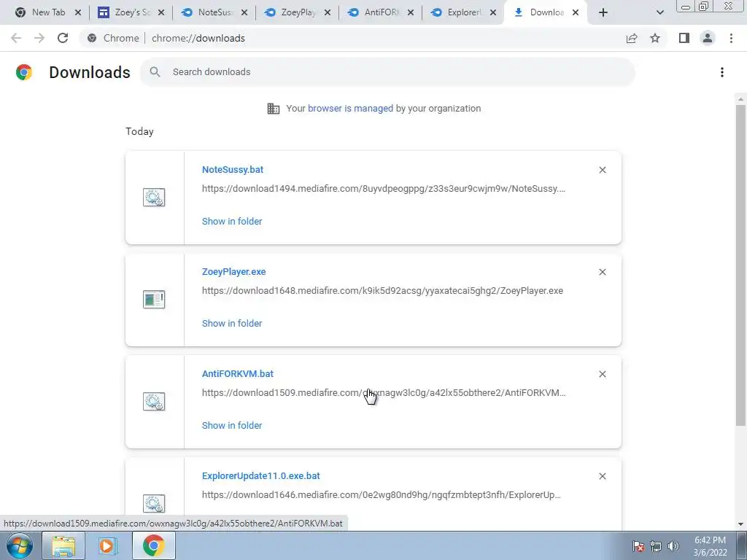Close the ZoeyPlayer tab

pyautogui.click(x=328, y=13)
